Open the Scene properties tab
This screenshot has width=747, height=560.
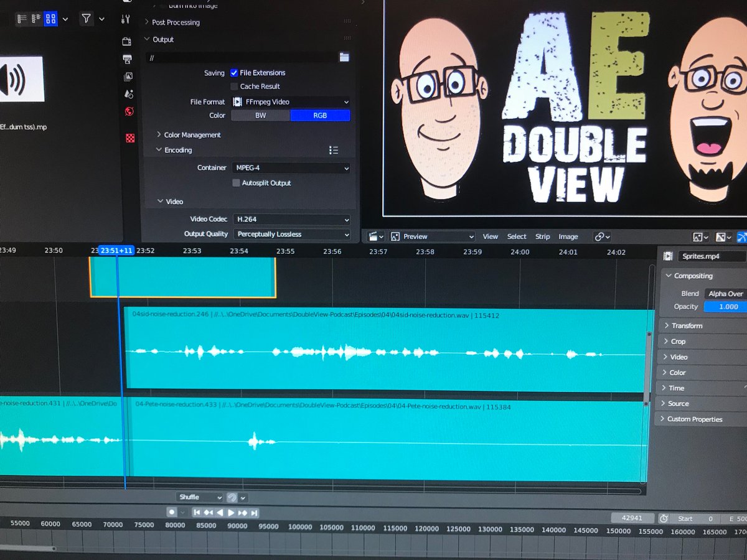pyautogui.click(x=129, y=94)
